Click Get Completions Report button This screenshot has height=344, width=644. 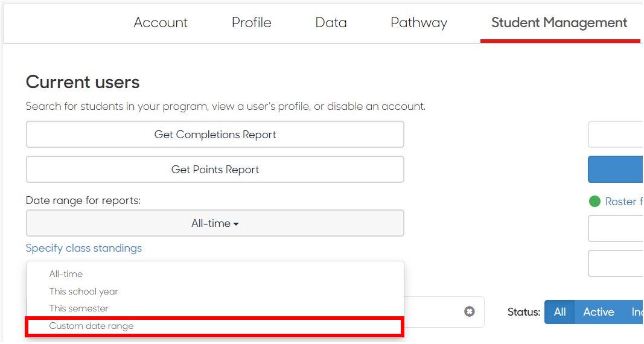coord(215,134)
